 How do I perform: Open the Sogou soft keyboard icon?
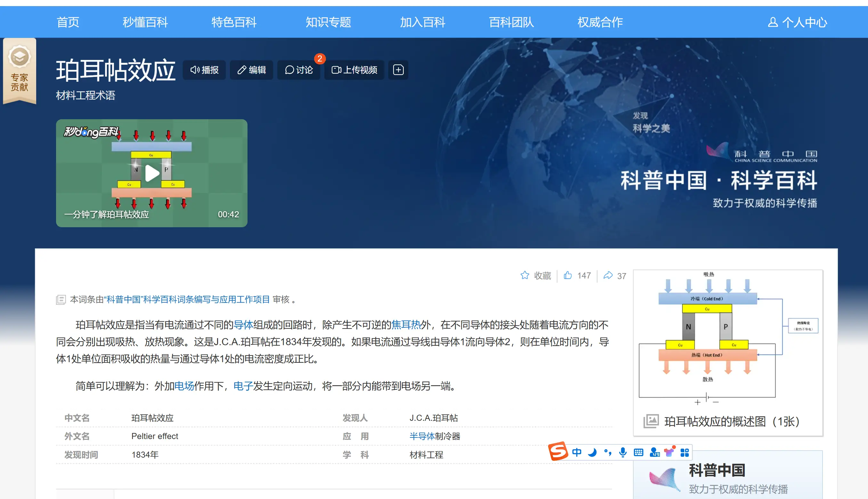[x=638, y=453]
